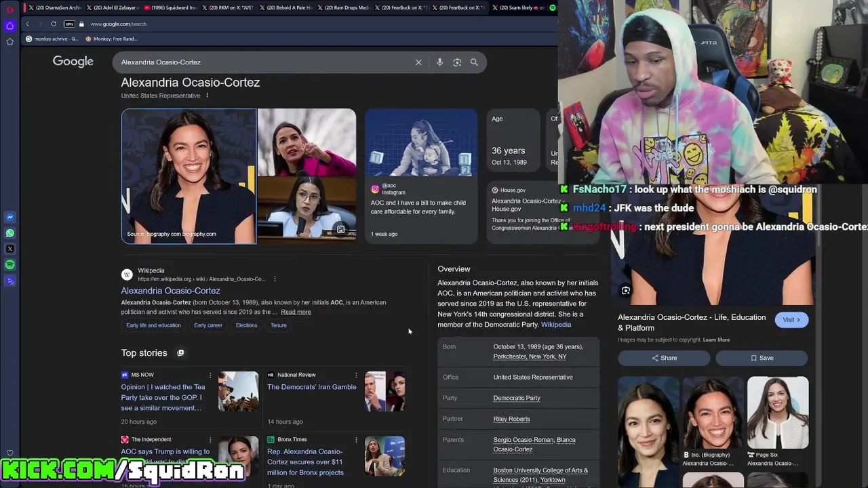Viewport: 868px width, 488px height.
Task: Switch to the Behold A Pale Horse tab
Action: tap(285, 7)
